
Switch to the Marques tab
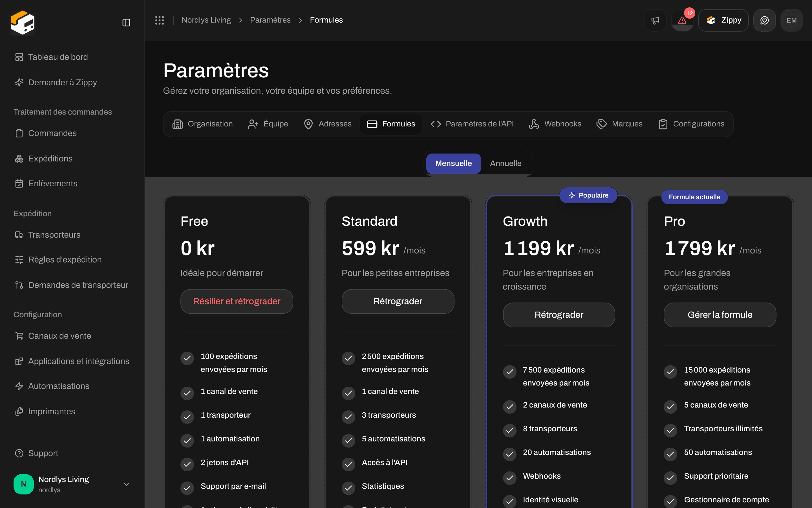click(x=619, y=124)
